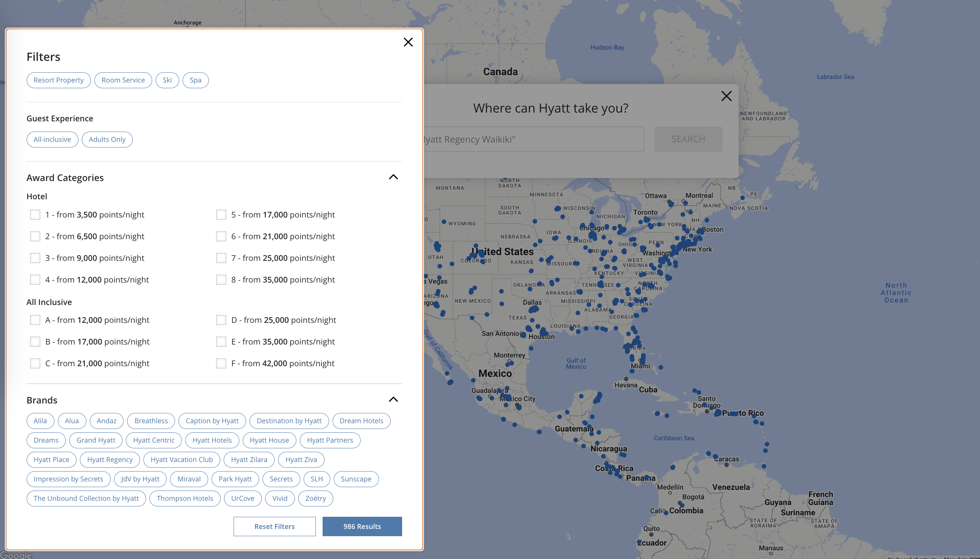
Task: Check category 5 from 17,000 points/night
Action: [x=221, y=214]
